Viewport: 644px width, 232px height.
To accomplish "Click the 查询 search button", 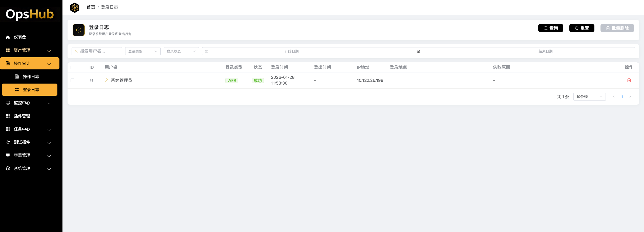I will (550, 28).
